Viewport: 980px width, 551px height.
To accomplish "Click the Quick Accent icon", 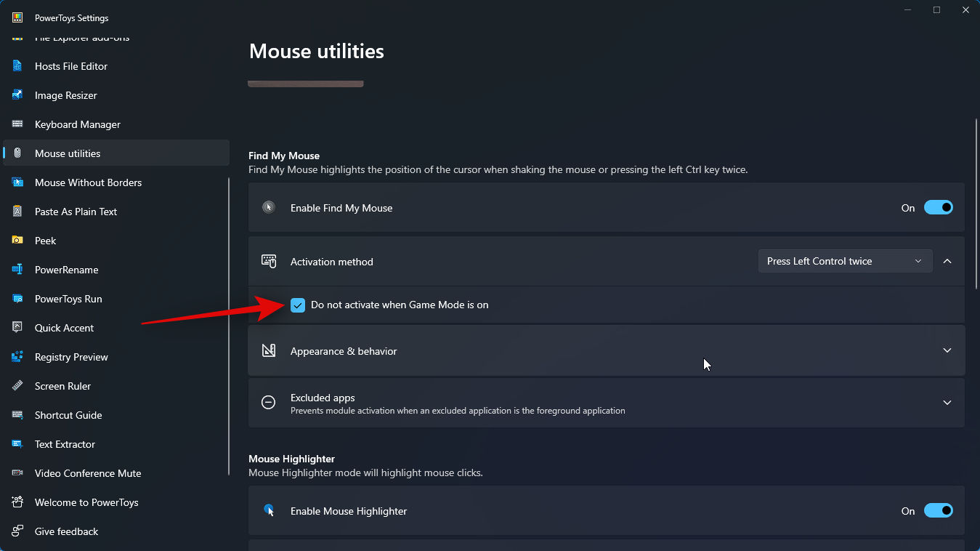I will point(17,328).
